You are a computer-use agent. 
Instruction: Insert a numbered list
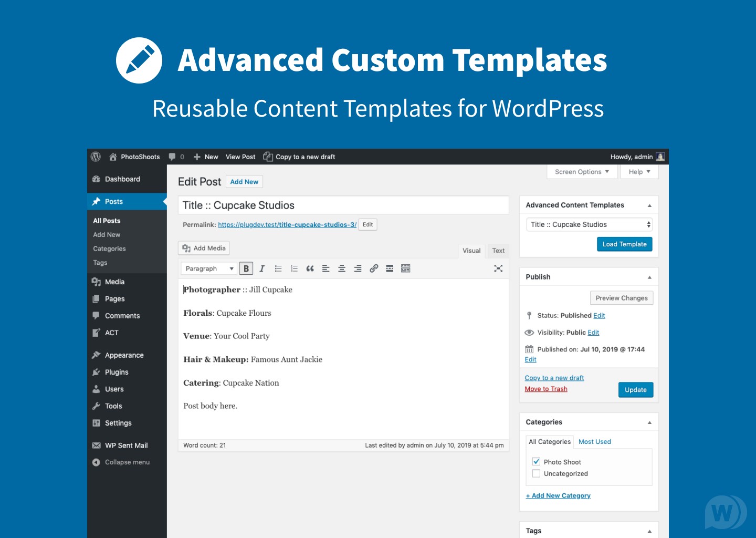(x=294, y=268)
